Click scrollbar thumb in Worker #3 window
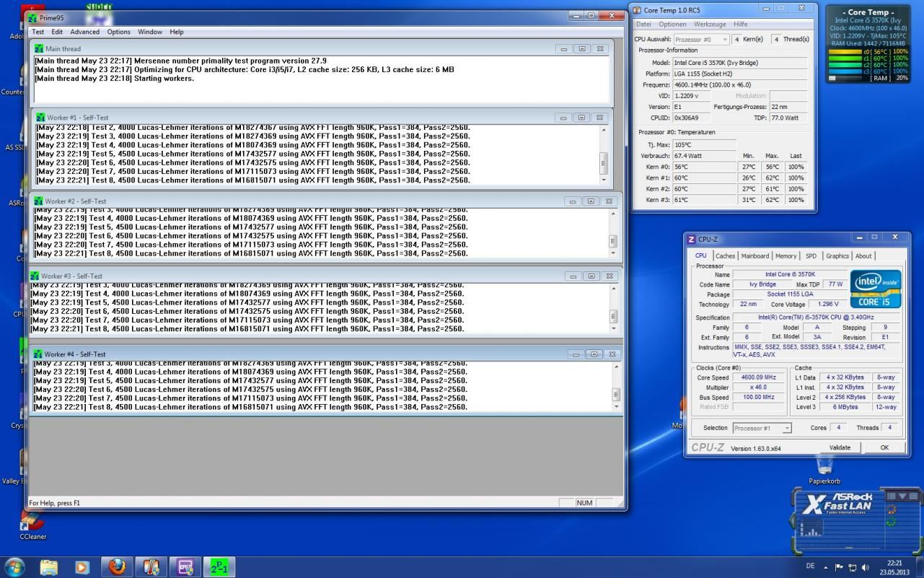This screenshot has height=578, width=924. point(613,316)
